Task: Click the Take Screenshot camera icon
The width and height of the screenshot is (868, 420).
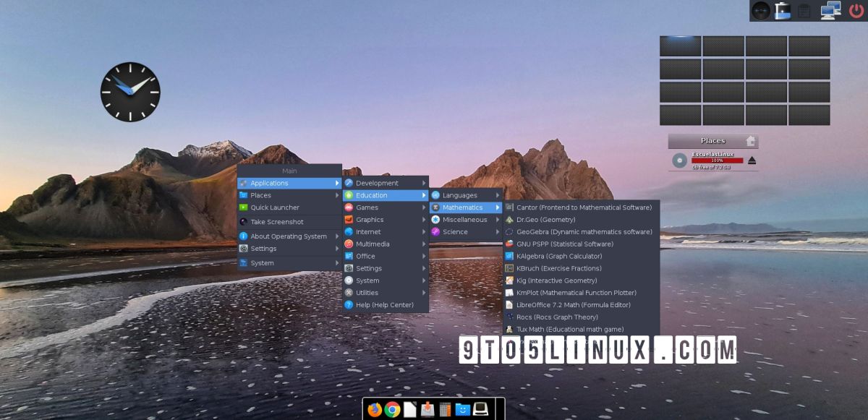Action: pyautogui.click(x=243, y=222)
